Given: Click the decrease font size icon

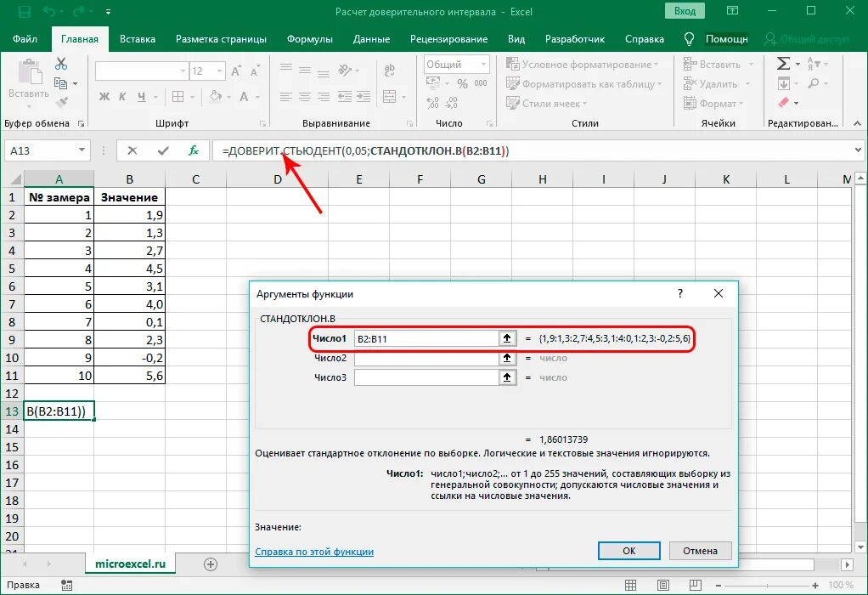Looking at the screenshot, I should (x=255, y=71).
